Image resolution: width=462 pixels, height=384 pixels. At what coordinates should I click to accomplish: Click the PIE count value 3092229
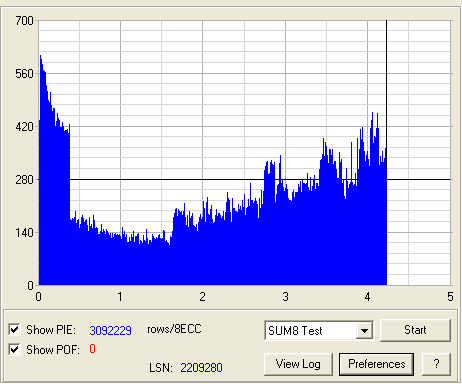(110, 330)
